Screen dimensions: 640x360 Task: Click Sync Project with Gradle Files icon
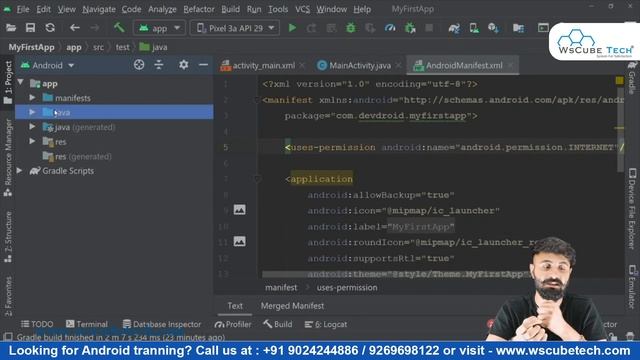pyautogui.click(x=454, y=28)
